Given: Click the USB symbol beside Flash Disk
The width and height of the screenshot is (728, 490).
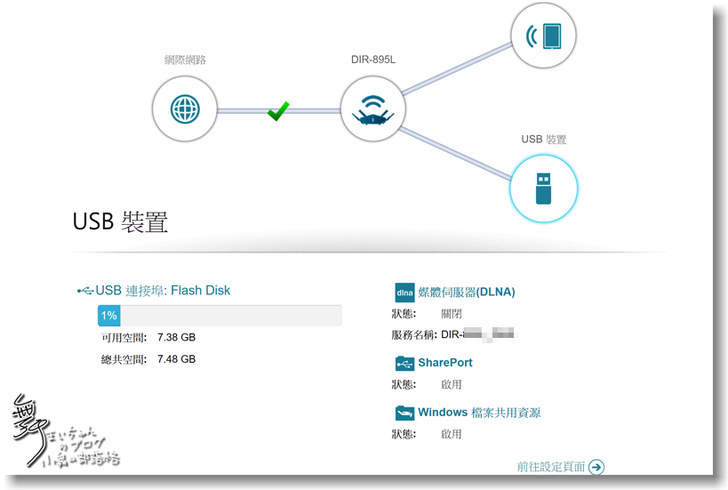Looking at the screenshot, I should click(x=85, y=291).
